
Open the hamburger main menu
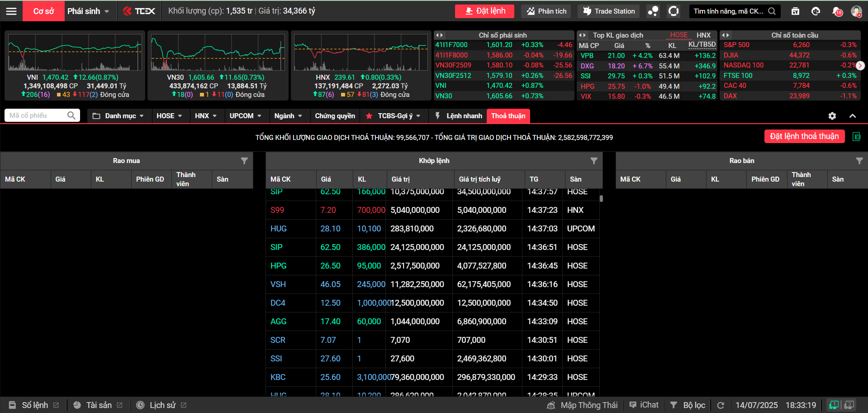click(11, 11)
